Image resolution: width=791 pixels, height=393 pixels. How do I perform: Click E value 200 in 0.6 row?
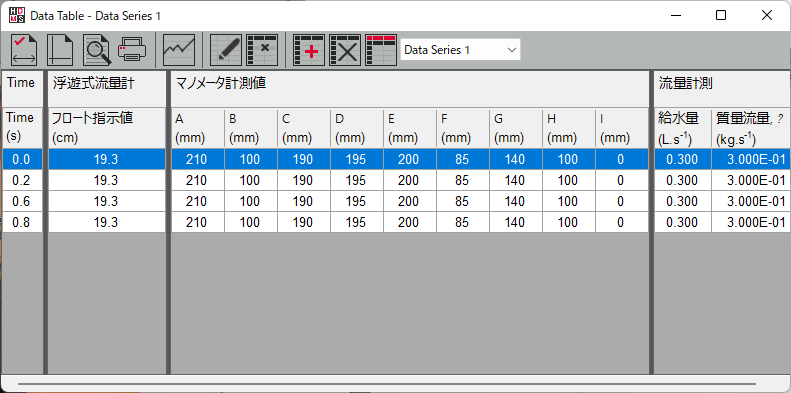[x=410, y=202]
